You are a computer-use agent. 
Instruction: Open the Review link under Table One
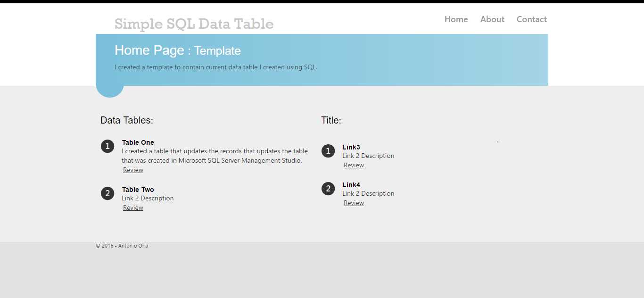(x=133, y=170)
